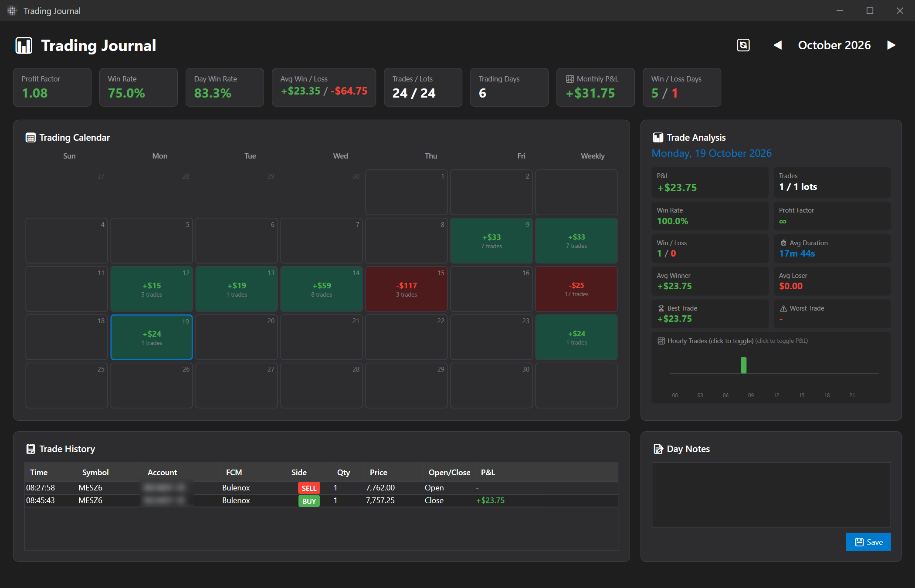Click the Profit Factor 1.08 card
Screen dimensions: 915x588
(x=52, y=87)
